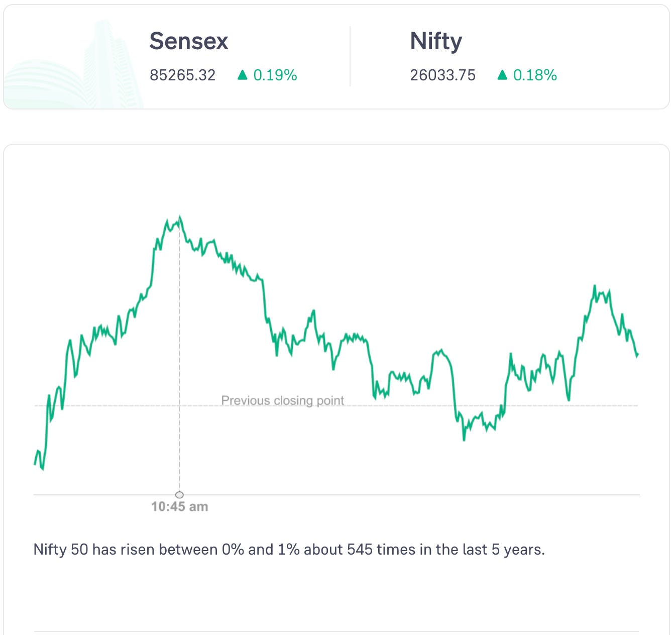
Task: Click the vertical dashed crosshair line below the peak
Action: point(179,352)
